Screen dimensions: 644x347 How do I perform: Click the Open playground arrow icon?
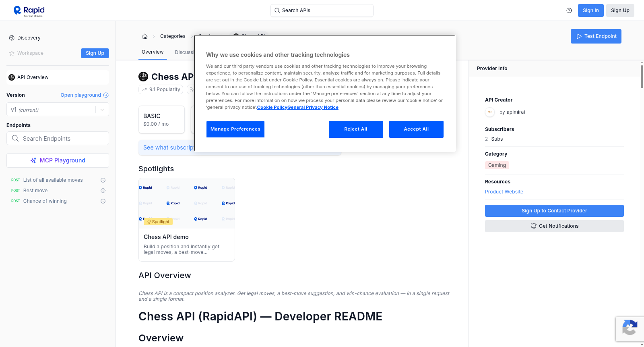click(x=106, y=95)
